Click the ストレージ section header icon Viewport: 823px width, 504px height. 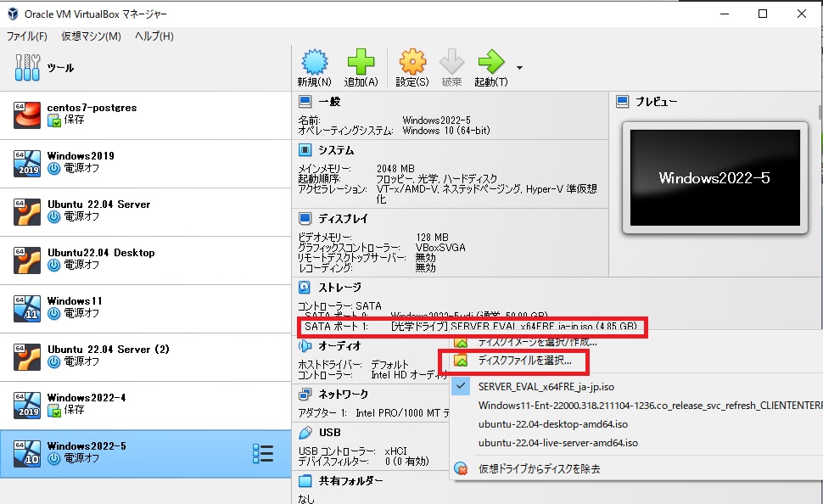tap(305, 288)
